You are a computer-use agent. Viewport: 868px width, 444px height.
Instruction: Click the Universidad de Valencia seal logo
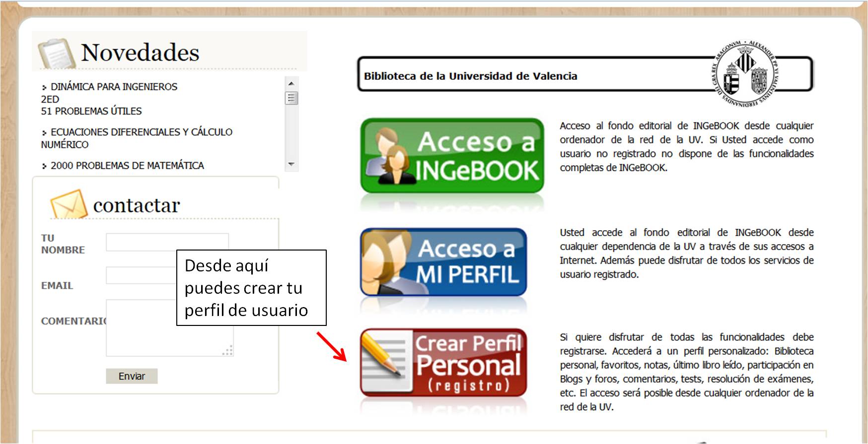[x=746, y=74]
